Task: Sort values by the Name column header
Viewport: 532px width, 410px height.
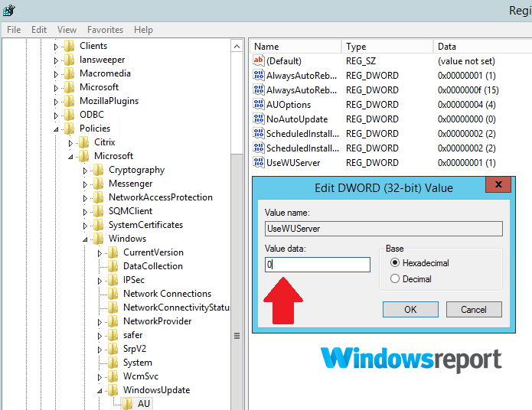Action: click(x=295, y=47)
